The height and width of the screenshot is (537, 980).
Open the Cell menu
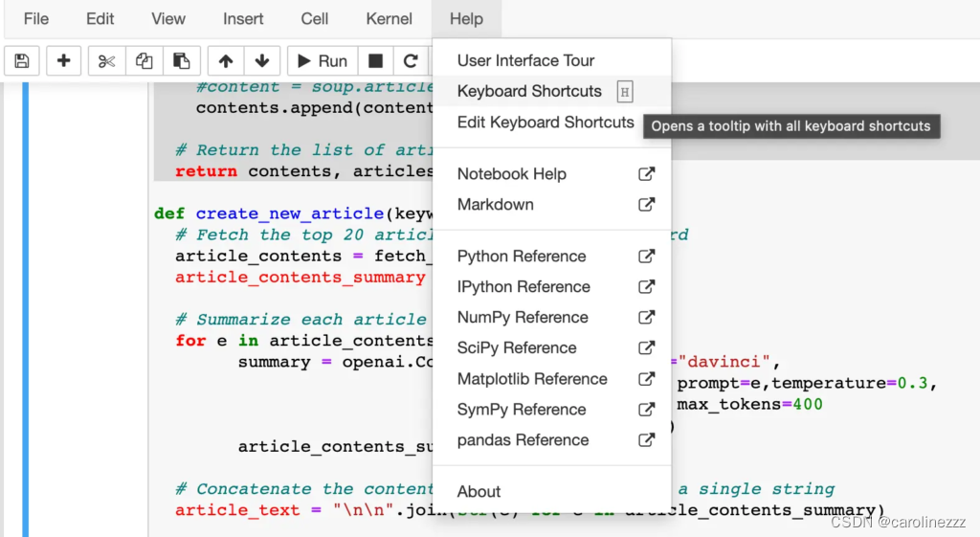314,19
